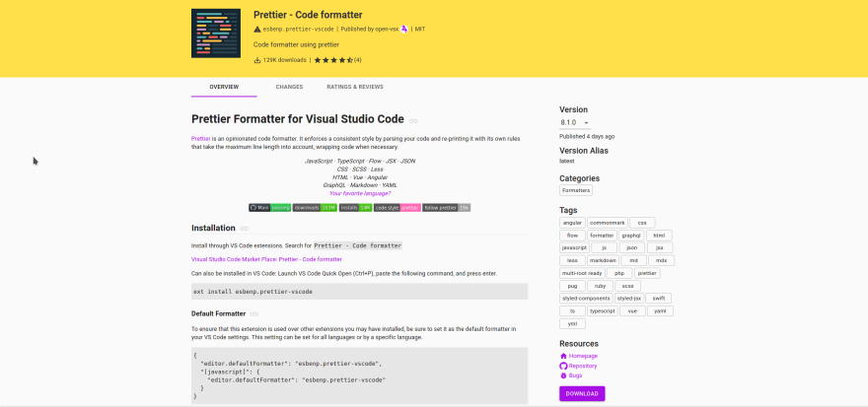Select the html tag
This screenshot has height=407, width=868.
point(659,236)
